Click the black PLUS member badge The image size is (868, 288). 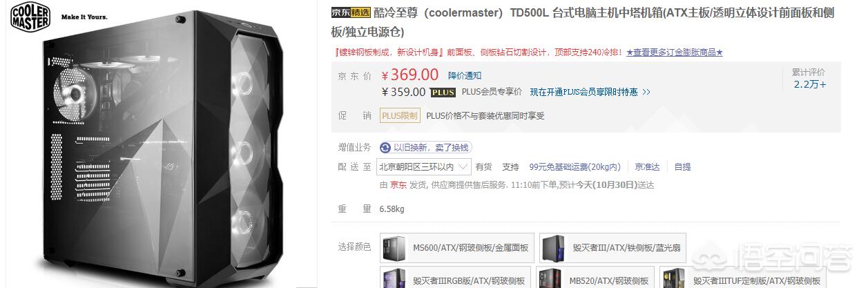pyautogui.click(x=443, y=92)
